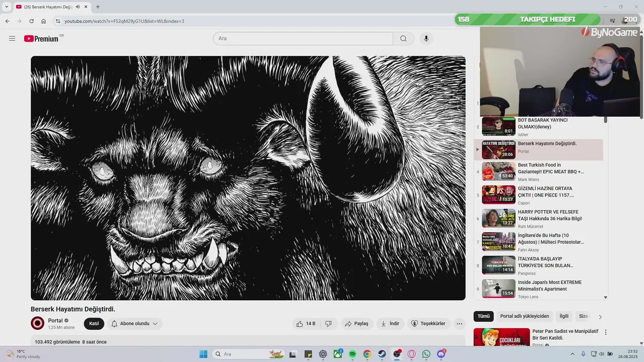The height and width of the screenshot is (362, 644).
Task: Open ChatGPT app on taskbar
Action: [323, 354]
